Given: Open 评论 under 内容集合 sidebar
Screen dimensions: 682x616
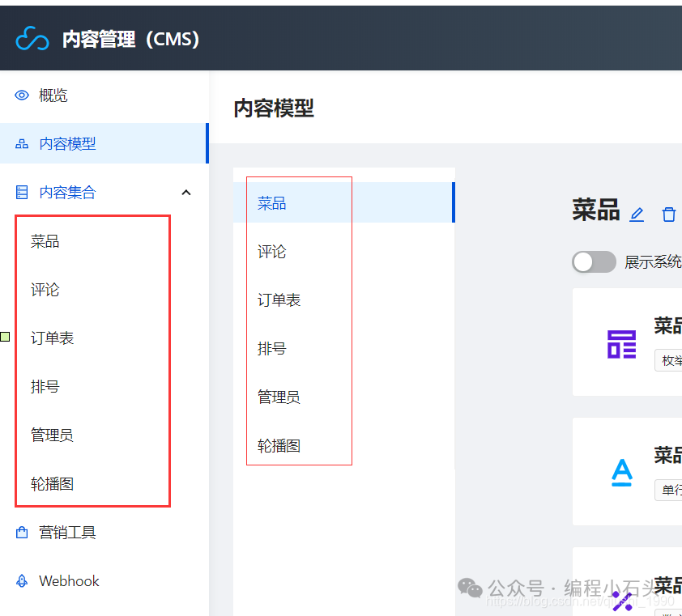Looking at the screenshot, I should pyautogui.click(x=45, y=290).
